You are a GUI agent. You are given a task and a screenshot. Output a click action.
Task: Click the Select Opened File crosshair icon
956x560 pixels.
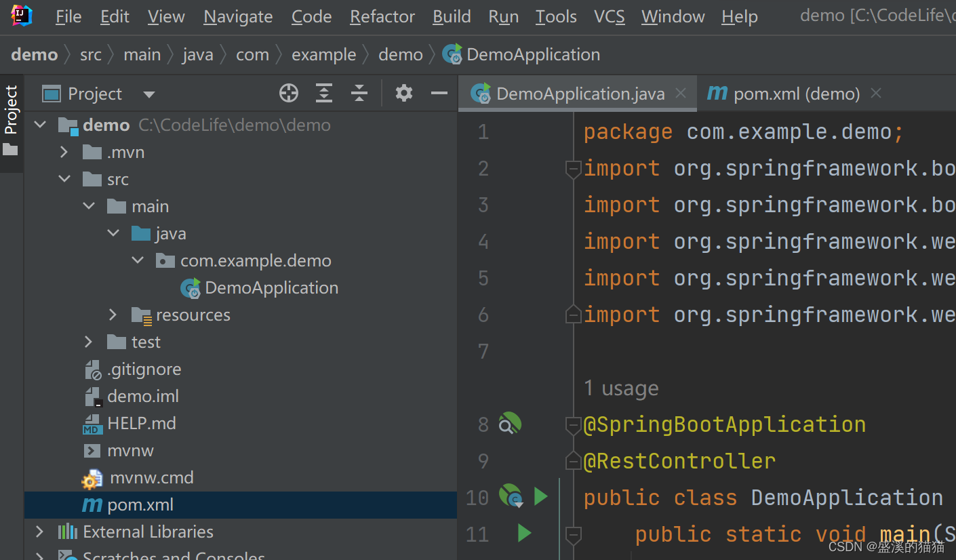point(288,93)
